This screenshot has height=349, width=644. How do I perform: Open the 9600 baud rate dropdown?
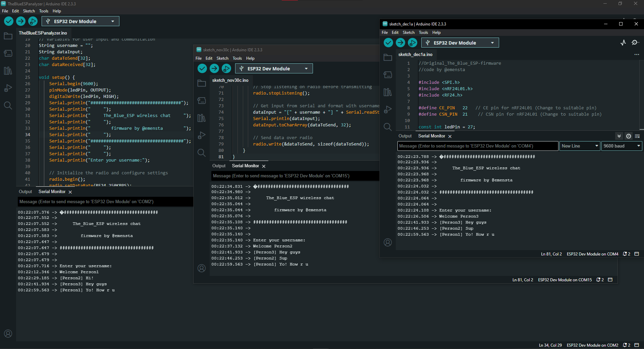(622, 146)
